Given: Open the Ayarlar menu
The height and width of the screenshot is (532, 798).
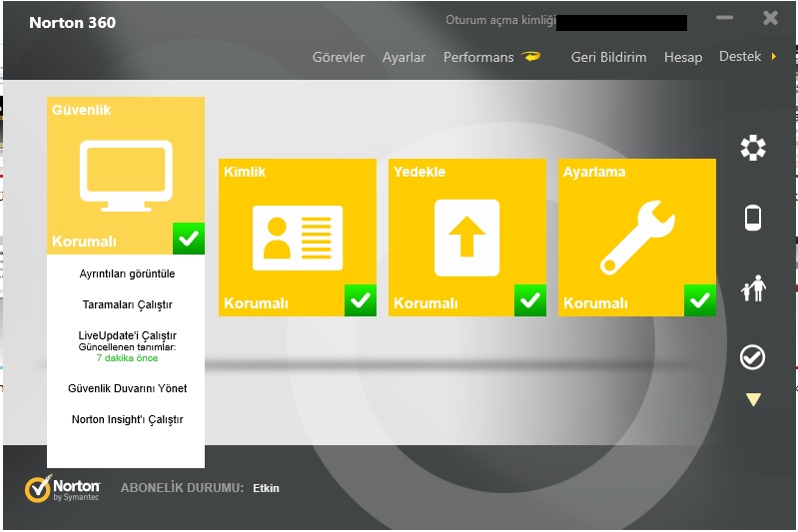Looking at the screenshot, I should click(x=403, y=58).
